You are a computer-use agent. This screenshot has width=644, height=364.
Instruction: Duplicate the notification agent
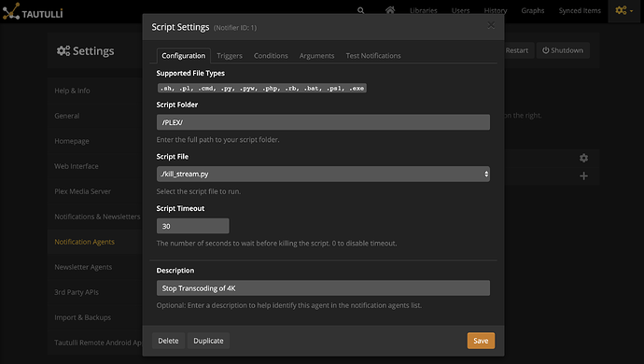click(x=208, y=341)
